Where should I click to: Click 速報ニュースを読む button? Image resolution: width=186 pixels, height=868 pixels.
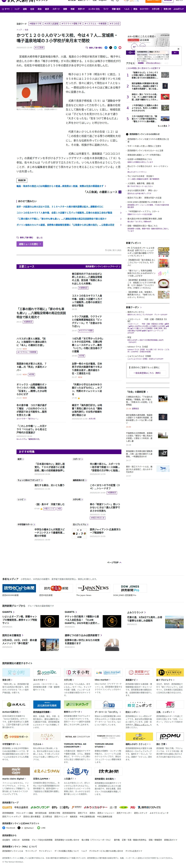(30, 244)
